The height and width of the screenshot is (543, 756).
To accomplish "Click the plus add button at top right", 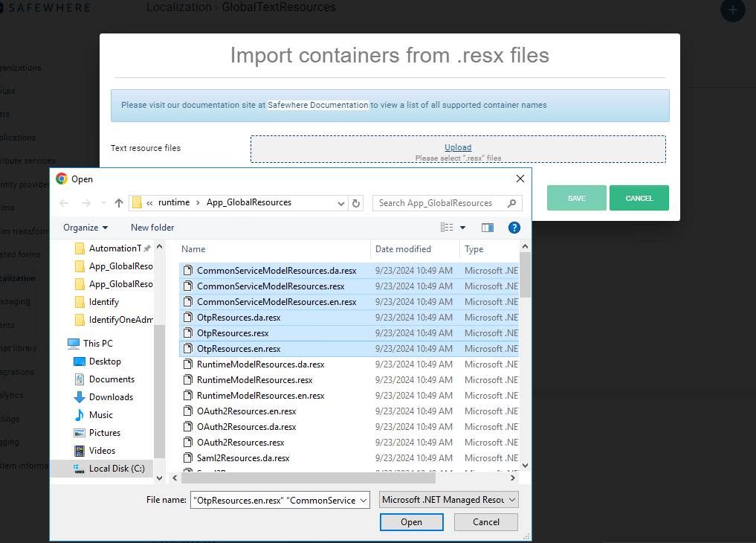I will click(732, 11).
